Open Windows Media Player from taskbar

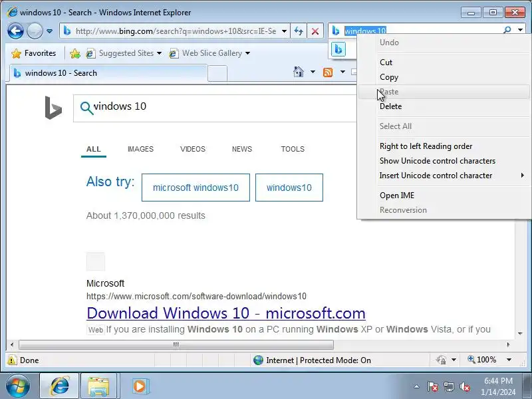click(x=140, y=386)
